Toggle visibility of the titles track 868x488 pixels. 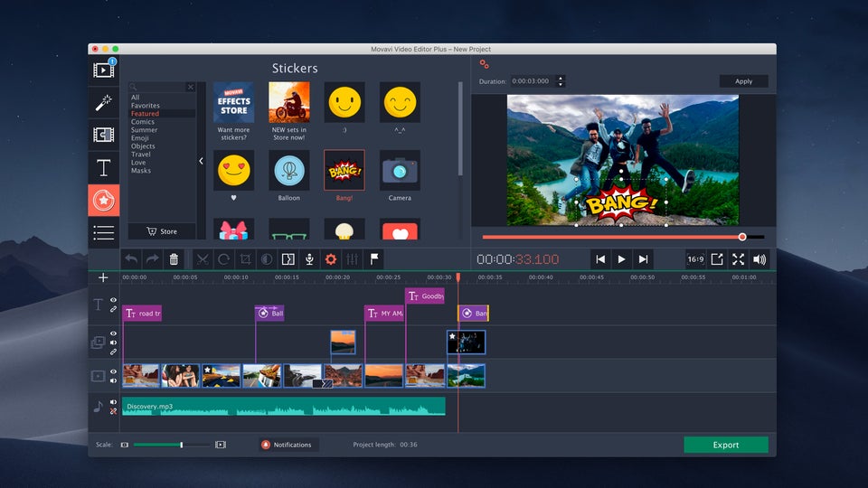coord(114,300)
